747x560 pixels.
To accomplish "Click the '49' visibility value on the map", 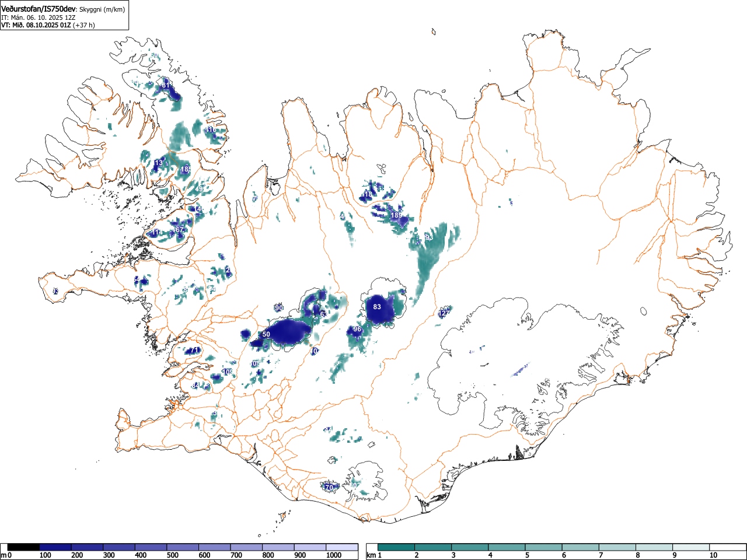I will click(x=198, y=189).
